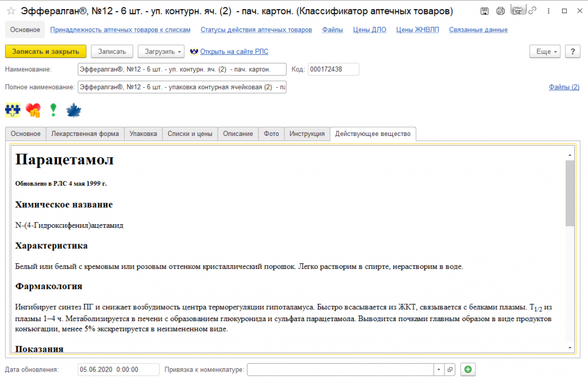Click the blue crosses icon on yellow background

point(13,110)
